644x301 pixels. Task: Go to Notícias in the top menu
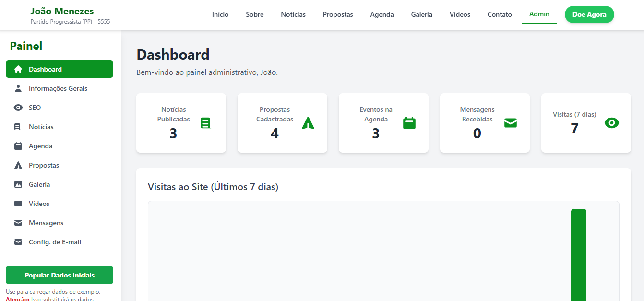(x=293, y=14)
